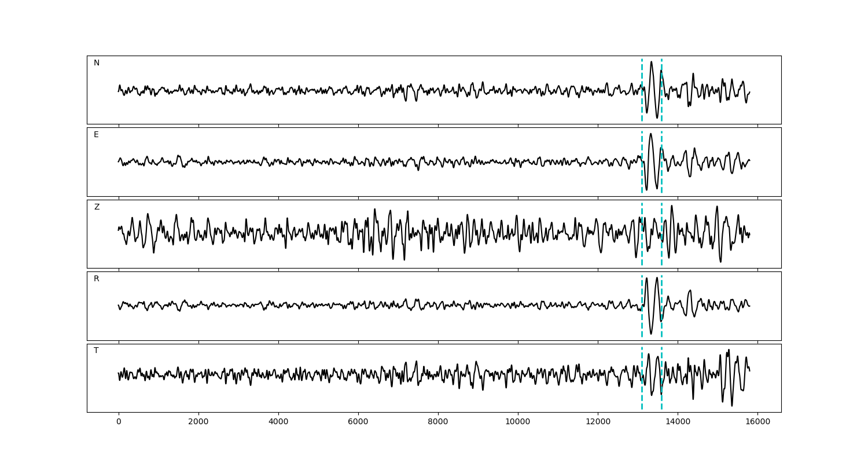The image size is (868, 463).
Task: Click the N component label
Action: 97,63
